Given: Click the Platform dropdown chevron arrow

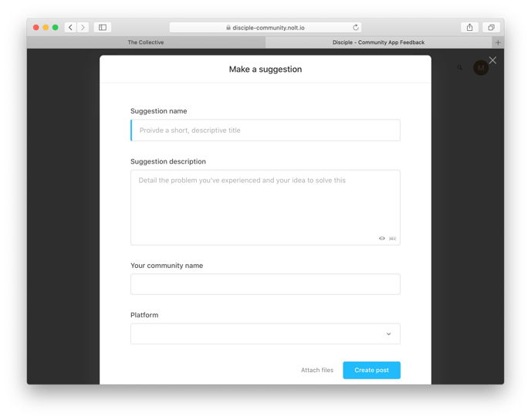Looking at the screenshot, I should (389, 334).
